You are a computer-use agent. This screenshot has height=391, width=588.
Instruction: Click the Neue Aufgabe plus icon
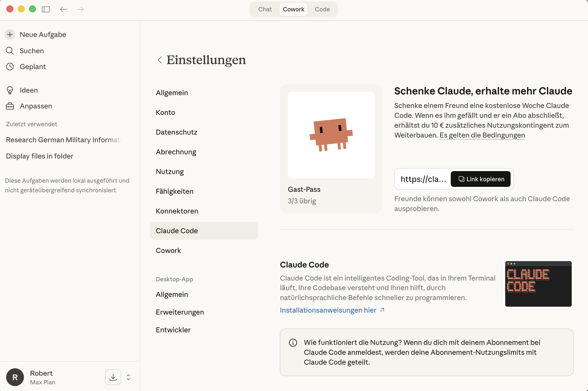pos(10,35)
